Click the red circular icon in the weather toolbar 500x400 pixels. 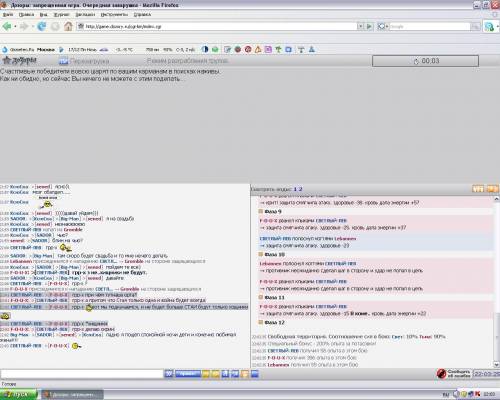248,50
